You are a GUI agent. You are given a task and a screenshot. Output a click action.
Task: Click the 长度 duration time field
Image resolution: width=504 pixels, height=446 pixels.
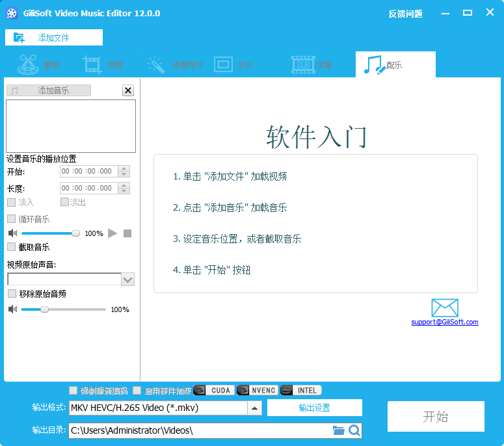click(x=88, y=188)
